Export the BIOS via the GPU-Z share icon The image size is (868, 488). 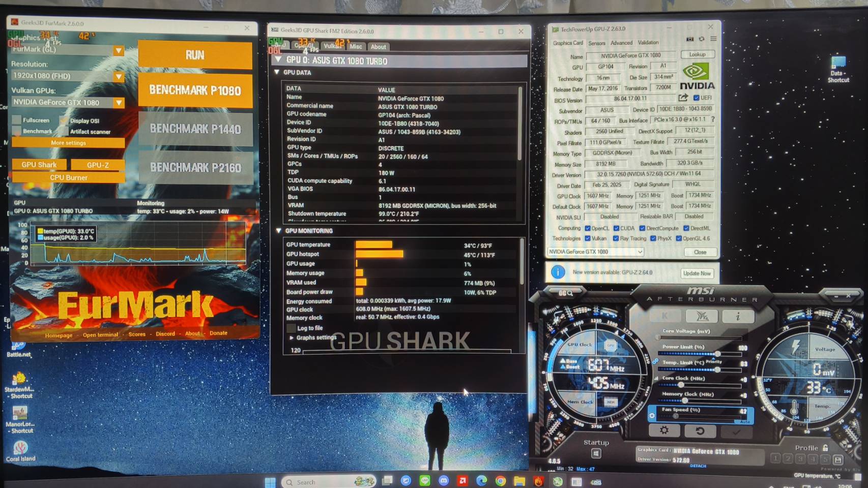coord(683,98)
